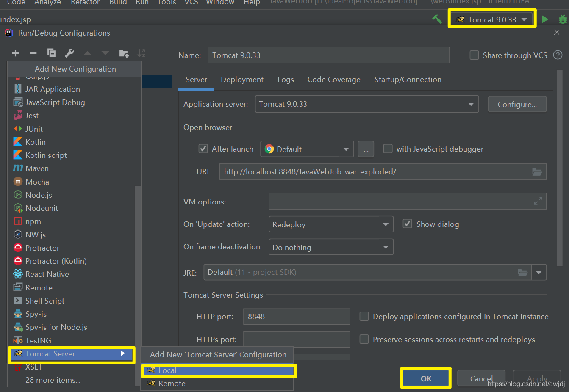
Task: Choose Local Tomcat Server configuration
Action: coord(219,370)
